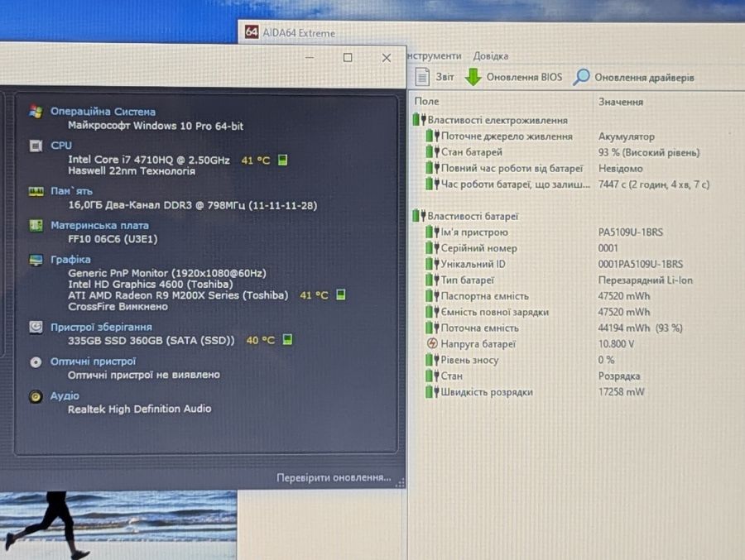The image size is (745, 560).
Task: Select the Поточна ємність row
Action: coord(568,328)
